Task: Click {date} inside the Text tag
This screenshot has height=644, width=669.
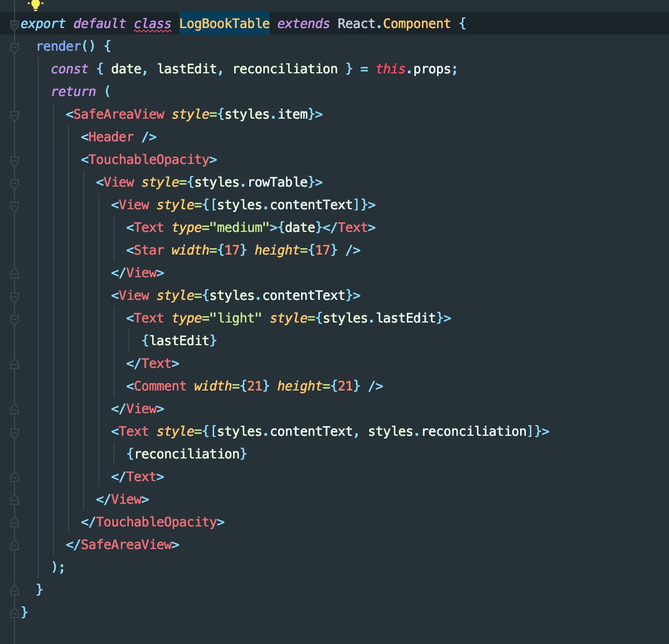Action: point(300,228)
